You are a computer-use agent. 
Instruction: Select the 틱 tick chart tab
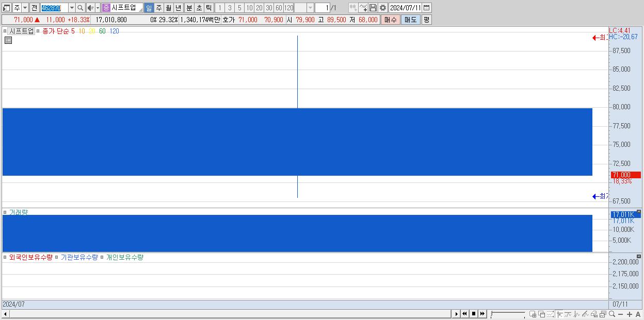click(208, 8)
